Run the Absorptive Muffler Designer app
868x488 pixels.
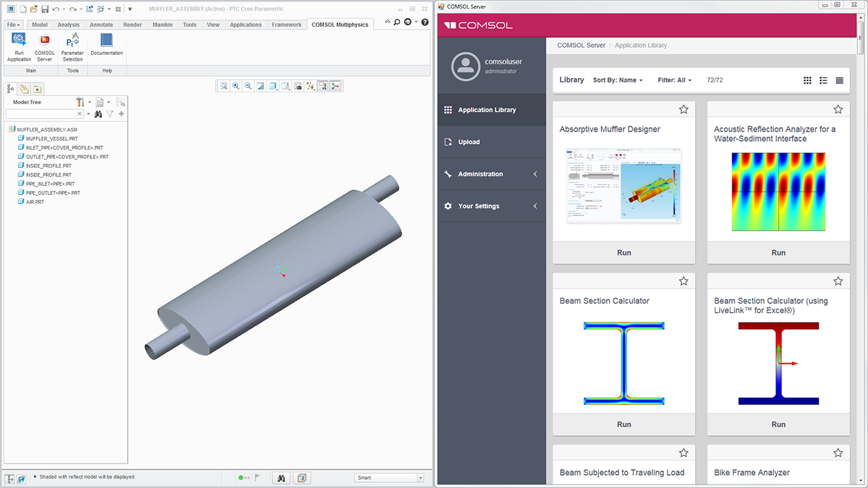[624, 252]
